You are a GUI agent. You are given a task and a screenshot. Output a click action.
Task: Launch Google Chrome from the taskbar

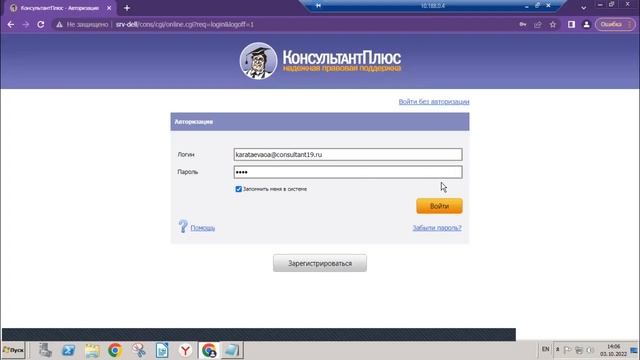pyautogui.click(x=115, y=350)
